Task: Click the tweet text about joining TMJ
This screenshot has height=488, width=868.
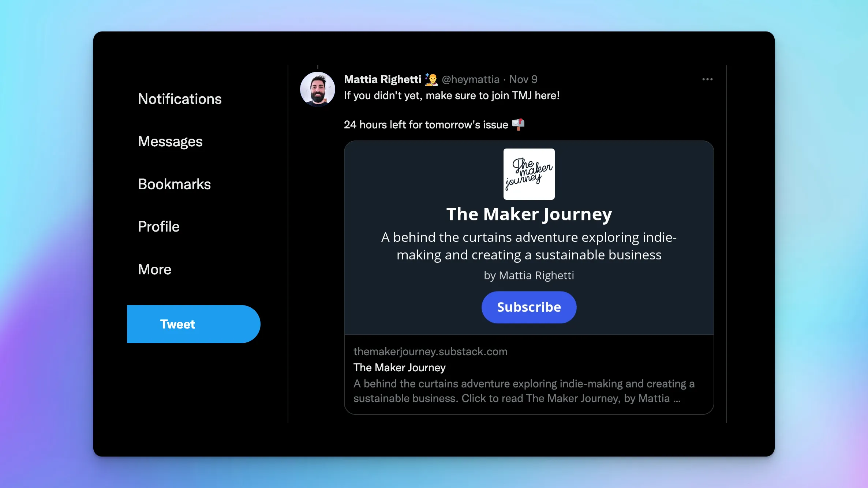Action: pyautogui.click(x=452, y=95)
